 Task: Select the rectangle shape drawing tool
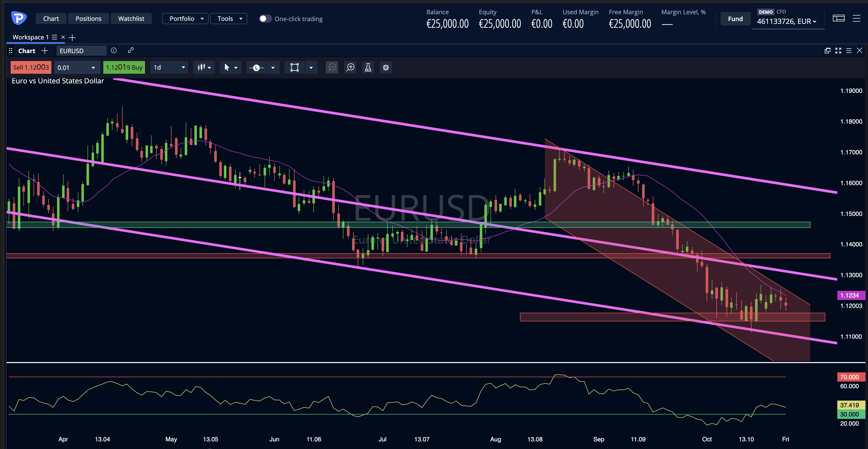coord(295,67)
